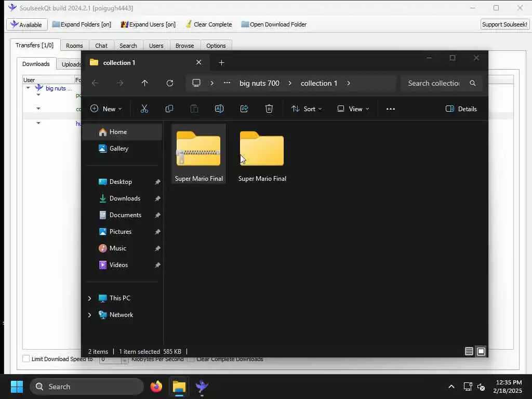Click chevron after collection 1 in address bar
This screenshot has width=532, height=399.
tap(349, 83)
